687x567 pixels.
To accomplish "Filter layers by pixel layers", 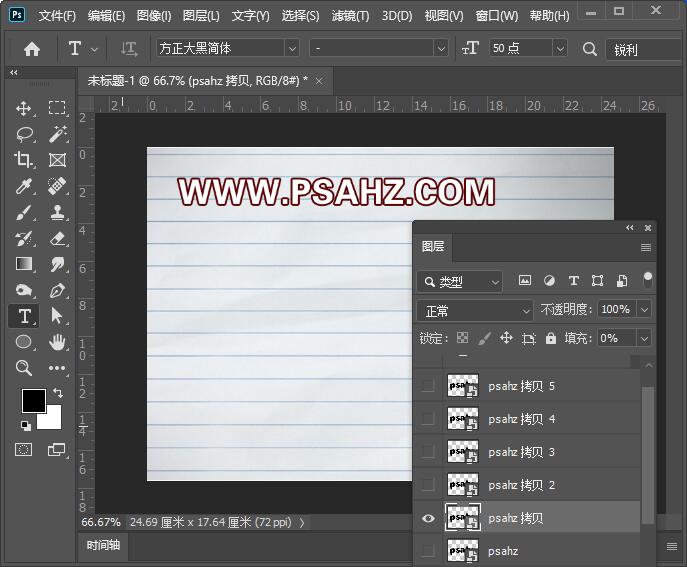I will [524, 280].
